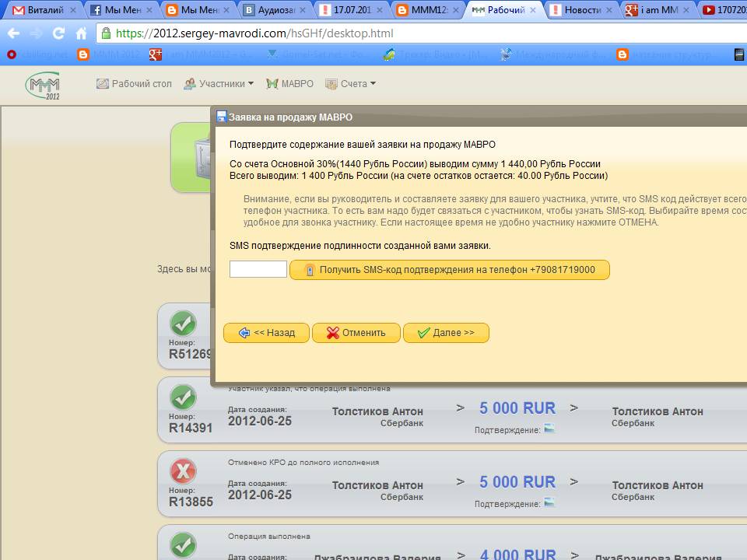
Task: Click the Участники people icon
Action: [x=190, y=84]
